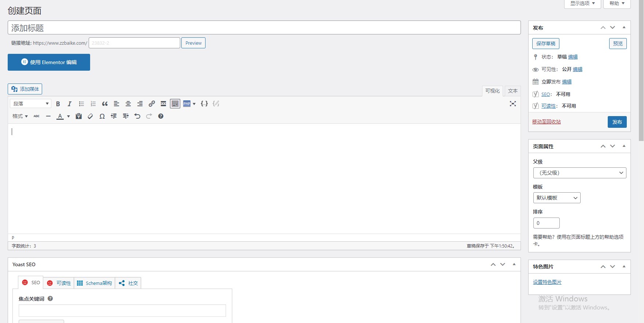Viewport: 644px width, 323px height.
Task: Apply blockquote formatting
Action: pyautogui.click(x=105, y=104)
